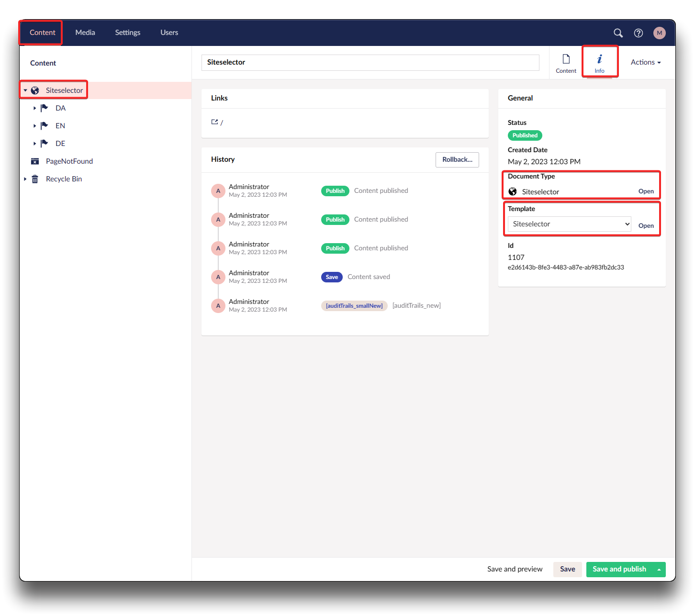Click the user avatar M icon
The height and width of the screenshot is (616, 695).
(x=659, y=33)
